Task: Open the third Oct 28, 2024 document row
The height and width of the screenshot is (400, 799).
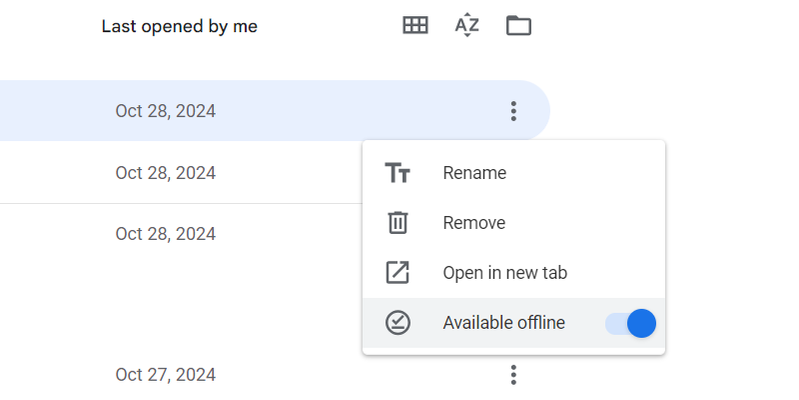Action: coord(165,234)
